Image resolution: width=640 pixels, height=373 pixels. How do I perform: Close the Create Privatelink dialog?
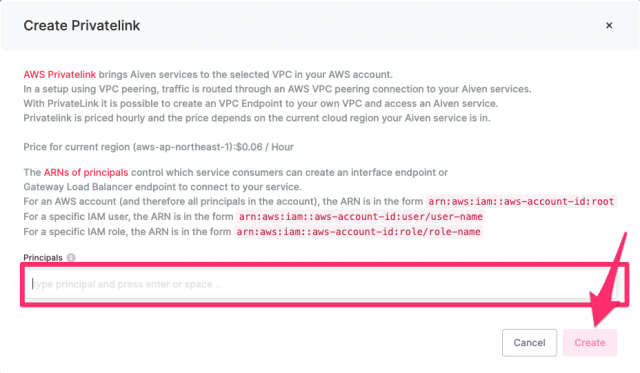pyautogui.click(x=609, y=25)
